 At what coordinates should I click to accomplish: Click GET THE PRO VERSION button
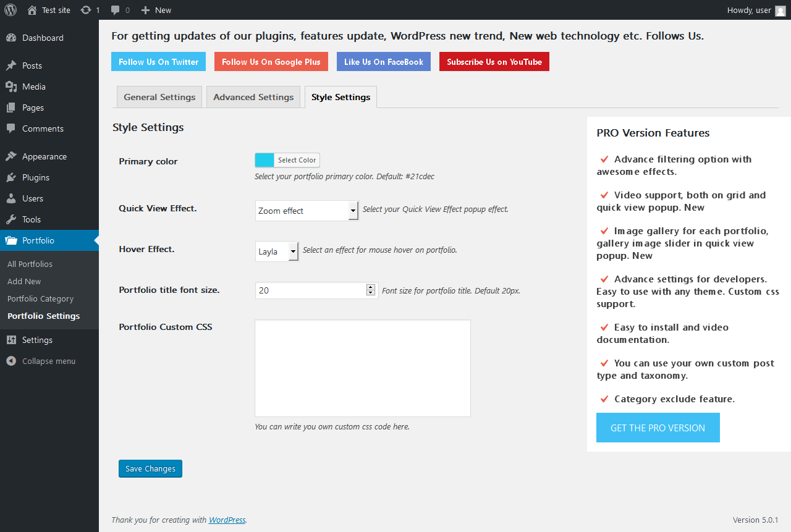(x=658, y=428)
